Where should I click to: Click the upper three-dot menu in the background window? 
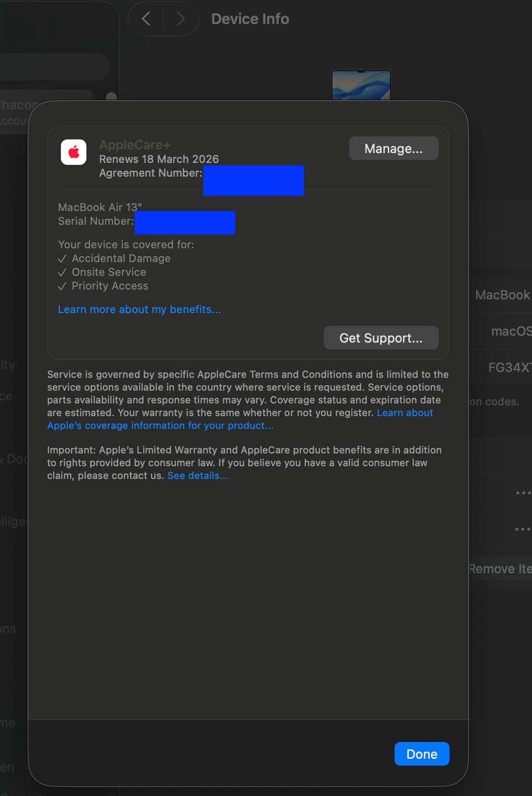523,493
